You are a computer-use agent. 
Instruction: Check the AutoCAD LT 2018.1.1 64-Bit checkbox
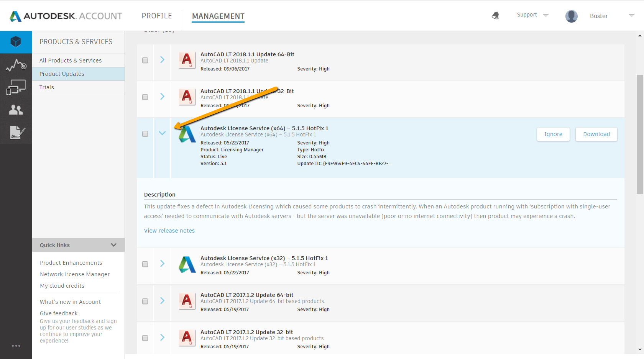click(145, 60)
